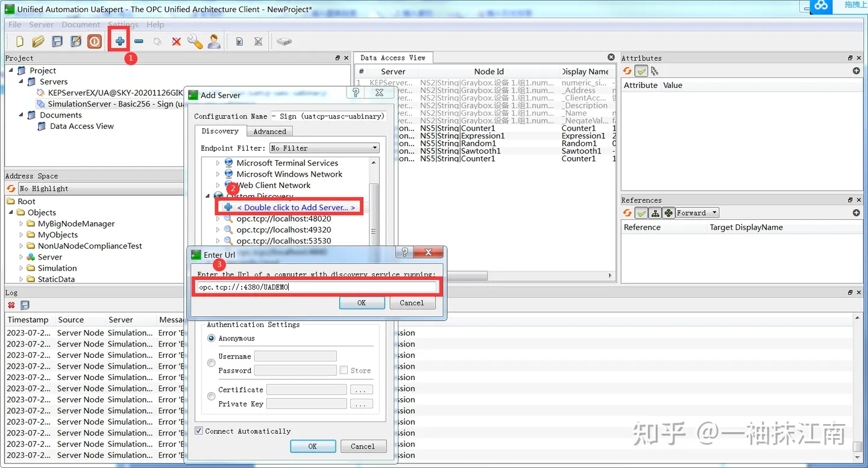
Task: Click the New project toolbar icon
Action: [20, 42]
